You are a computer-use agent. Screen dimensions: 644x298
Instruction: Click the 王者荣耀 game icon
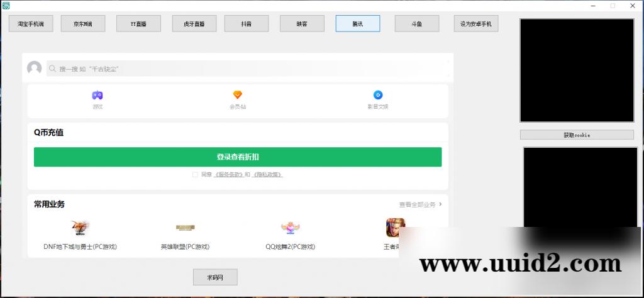[396, 228]
